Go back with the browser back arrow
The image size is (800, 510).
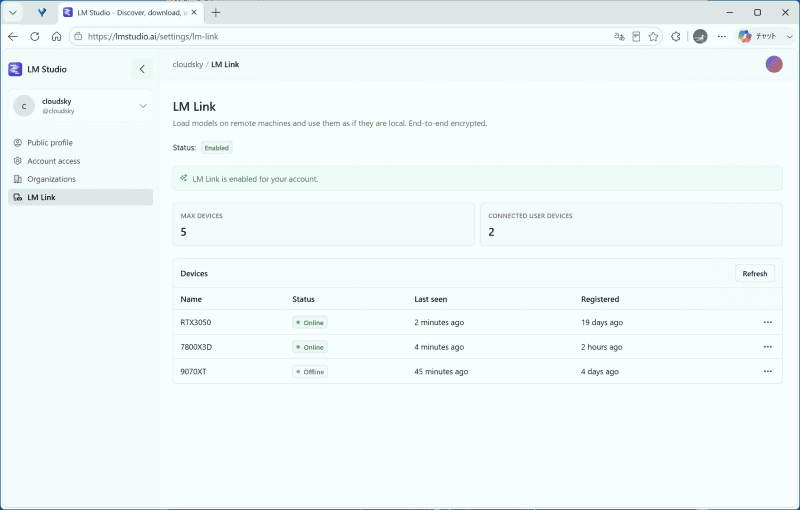[x=13, y=37]
